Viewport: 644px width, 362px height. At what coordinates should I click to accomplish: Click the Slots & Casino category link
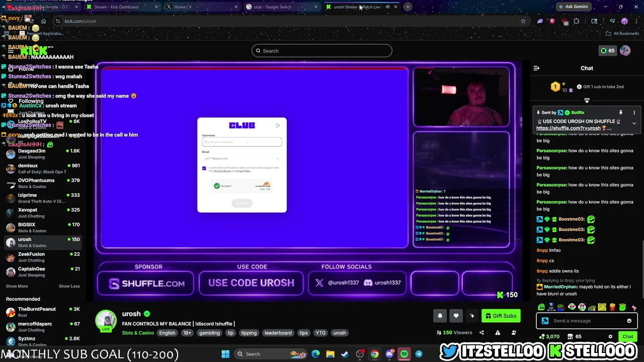coord(138,333)
